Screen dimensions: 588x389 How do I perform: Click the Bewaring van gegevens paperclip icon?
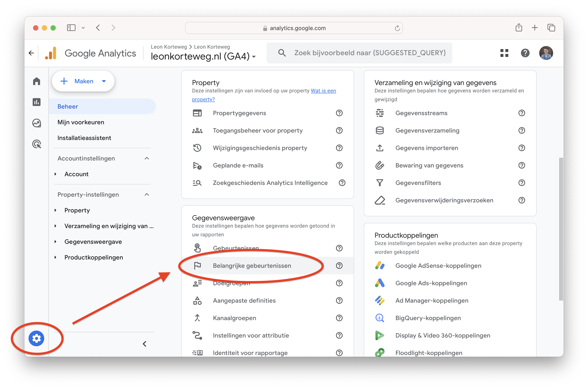pos(380,165)
